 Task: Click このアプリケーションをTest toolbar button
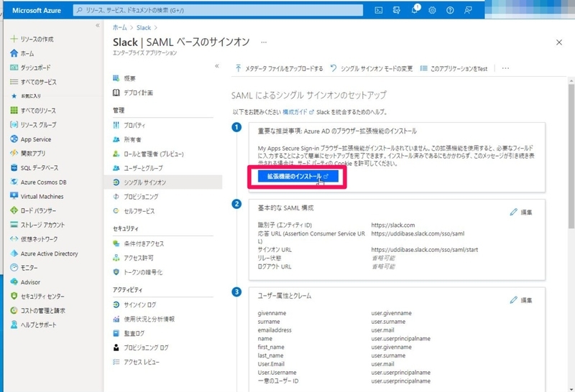coord(454,68)
